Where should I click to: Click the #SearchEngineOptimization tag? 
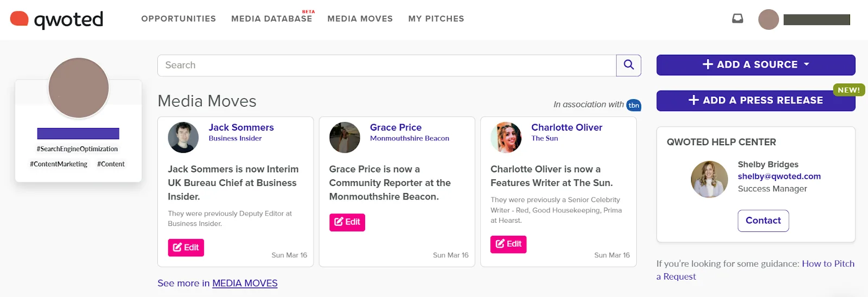tap(77, 149)
